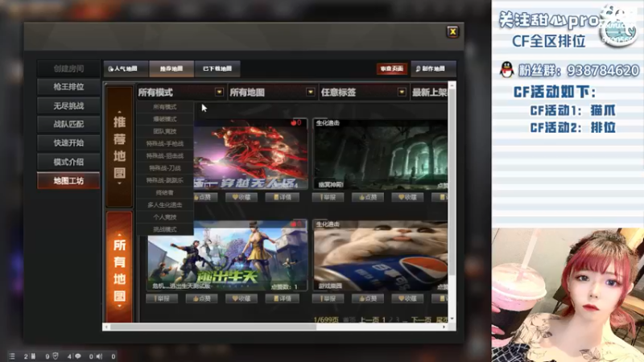The height and width of the screenshot is (362, 644).
Task: View 详情 details for 逃出生天 map
Action: tap(282, 298)
